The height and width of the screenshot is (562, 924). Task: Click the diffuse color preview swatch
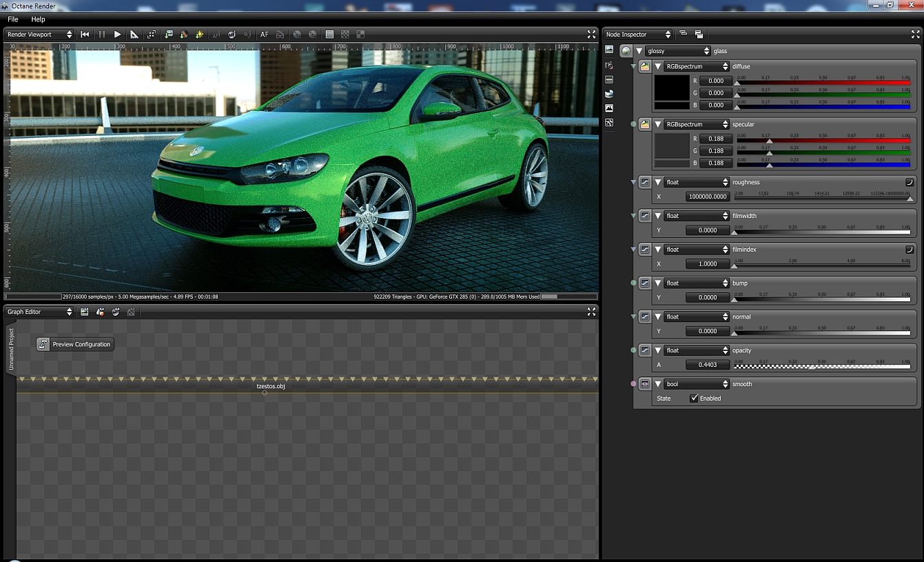click(672, 88)
